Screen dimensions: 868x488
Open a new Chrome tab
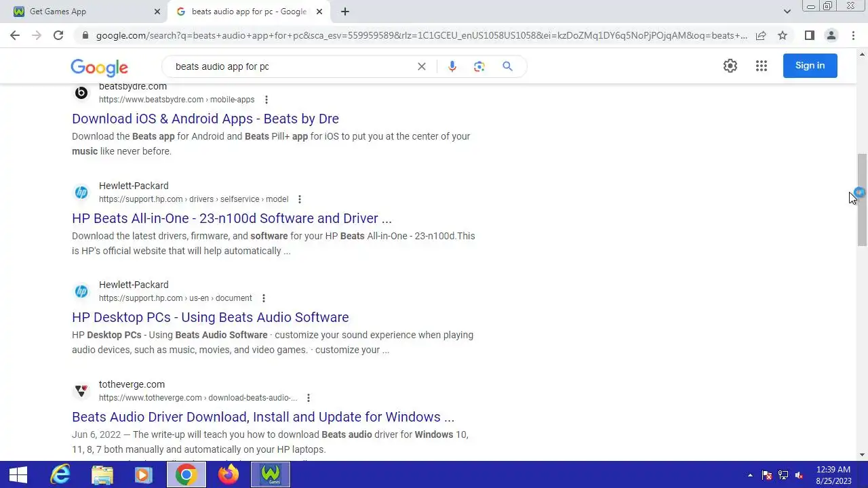click(x=345, y=12)
